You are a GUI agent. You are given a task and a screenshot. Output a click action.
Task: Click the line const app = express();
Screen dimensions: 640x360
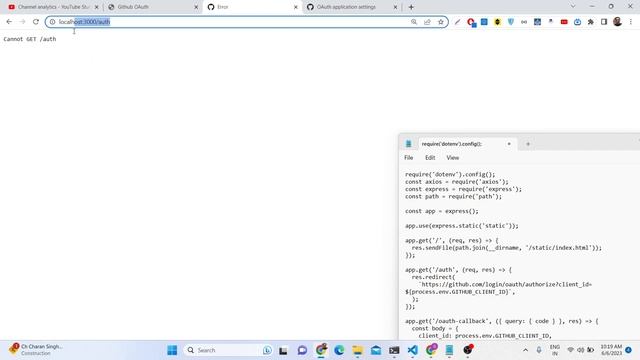pos(442,211)
